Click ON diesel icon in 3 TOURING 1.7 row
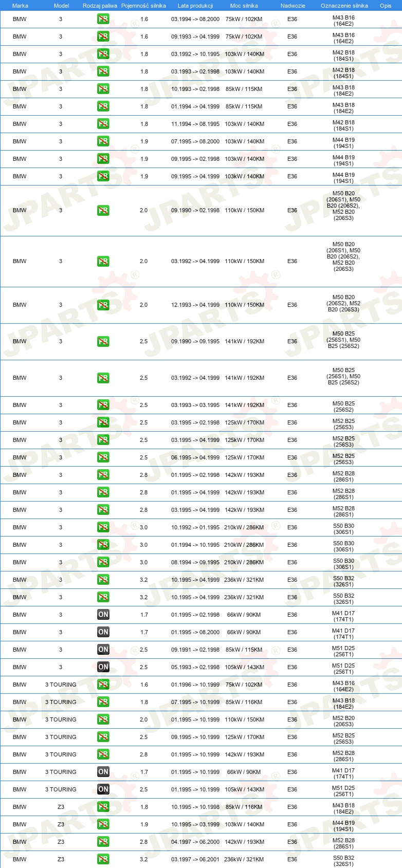The height and width of the screenshot is (868, 402). tap(103, 772)
